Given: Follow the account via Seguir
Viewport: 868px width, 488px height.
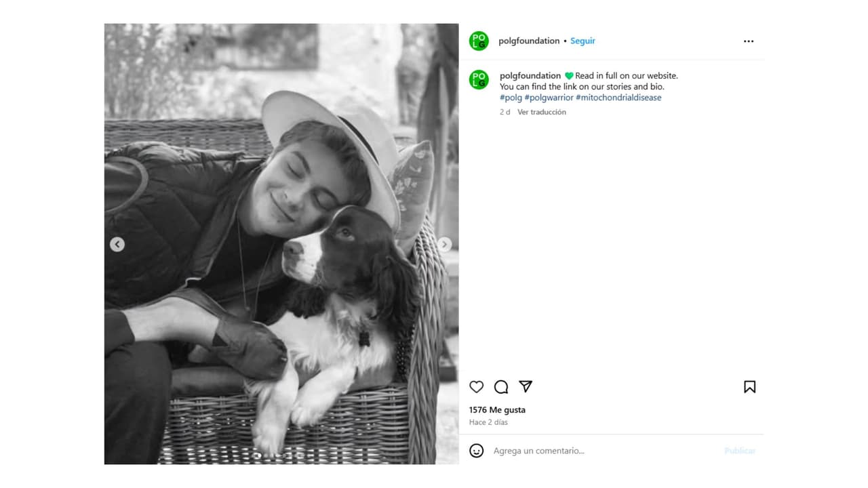Looking at the screenshot, I should 583,41.
